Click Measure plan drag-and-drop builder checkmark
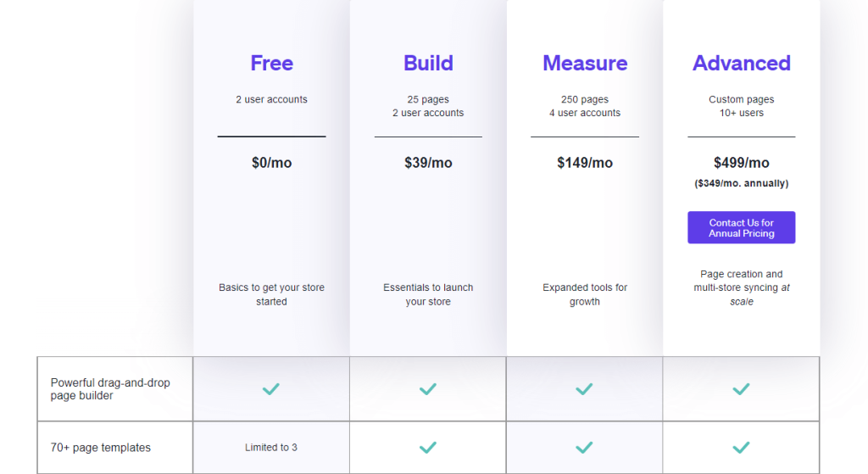The width and height of the screenshot is (868, 474). click(x=584, y=389)
